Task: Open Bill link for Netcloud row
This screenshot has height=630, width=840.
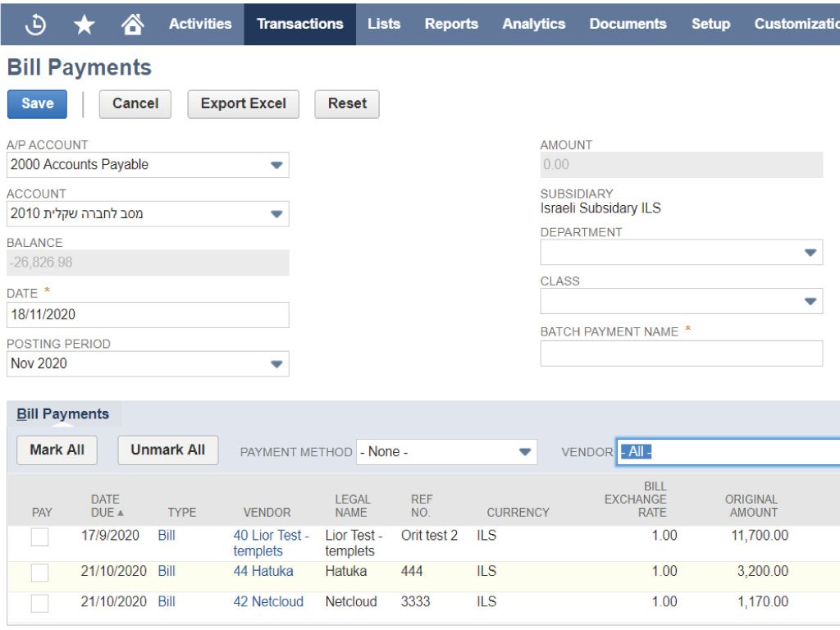Action: click(167, 602)
